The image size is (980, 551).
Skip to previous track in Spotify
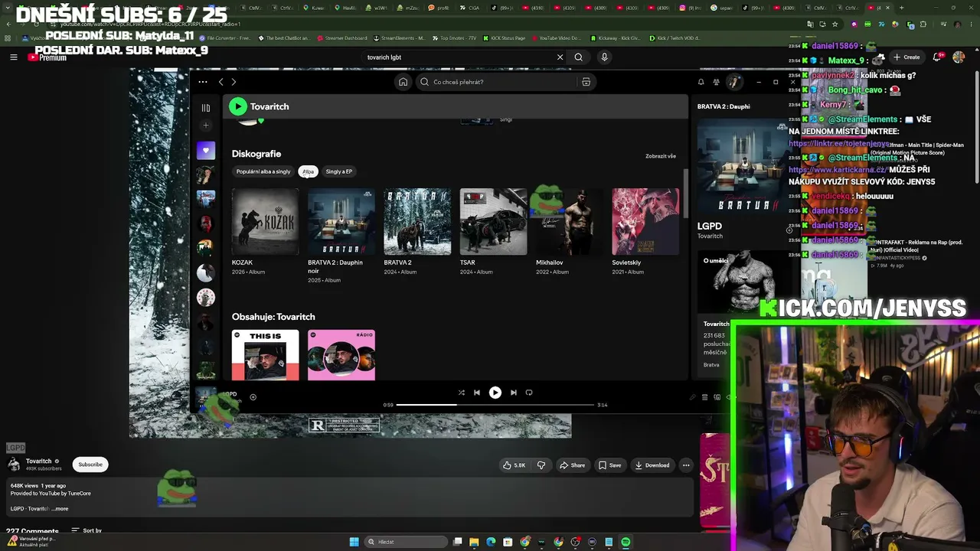click(x=477, y=393)
